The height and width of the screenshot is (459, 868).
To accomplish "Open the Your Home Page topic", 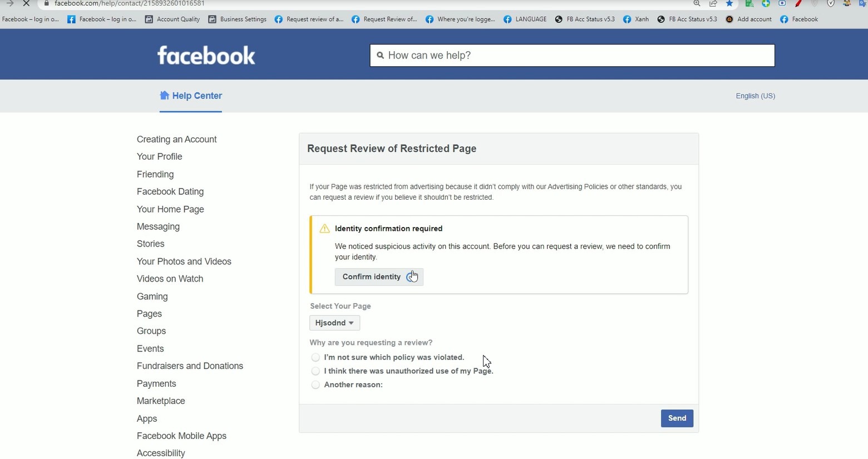I will pyautogui.click(x=170, y=209).
